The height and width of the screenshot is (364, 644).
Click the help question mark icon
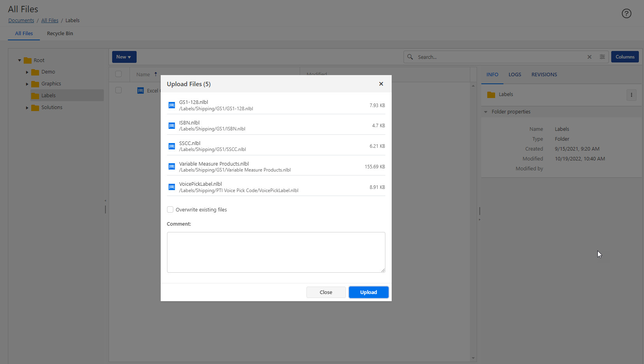(626, 13)
